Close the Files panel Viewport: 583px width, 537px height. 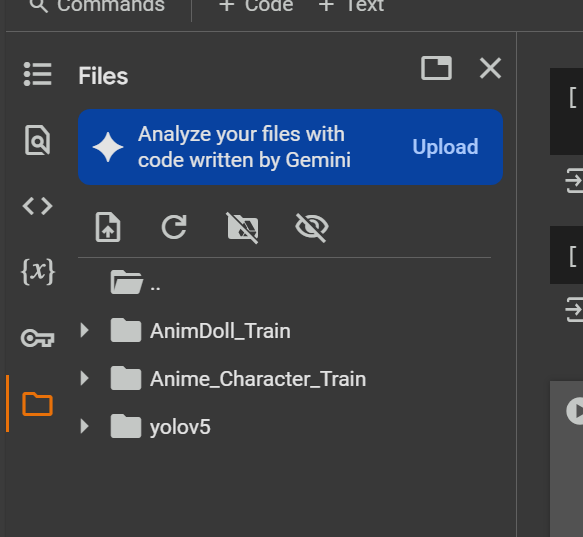490,68
